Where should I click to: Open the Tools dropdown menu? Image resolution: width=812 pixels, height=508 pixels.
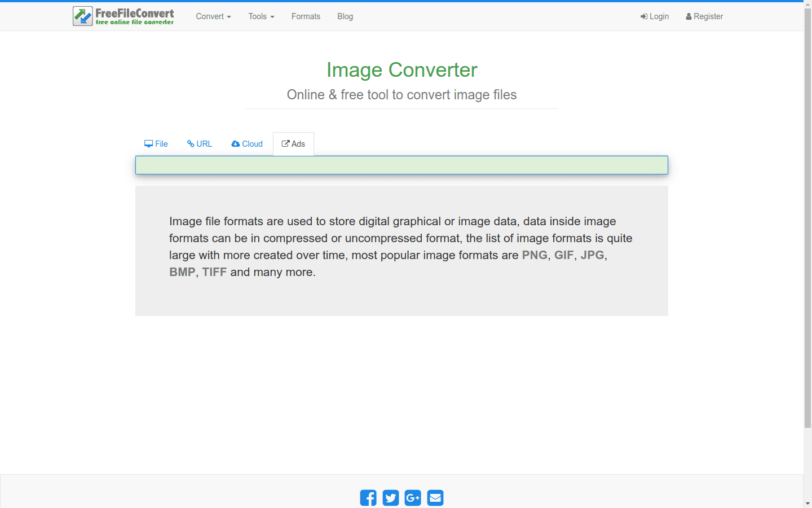[261, 16]
